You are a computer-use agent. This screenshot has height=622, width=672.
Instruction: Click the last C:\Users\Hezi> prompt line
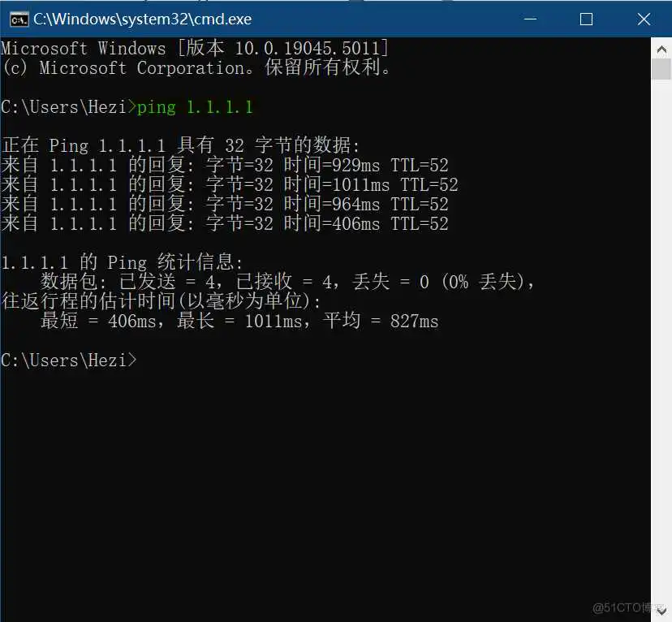(x=69, y=361)
